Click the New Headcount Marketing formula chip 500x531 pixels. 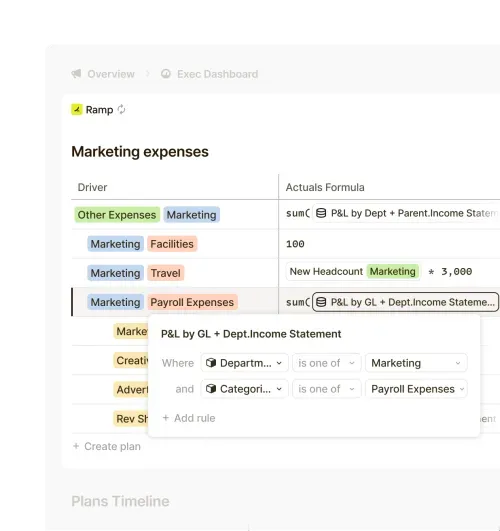click(353, 271)
